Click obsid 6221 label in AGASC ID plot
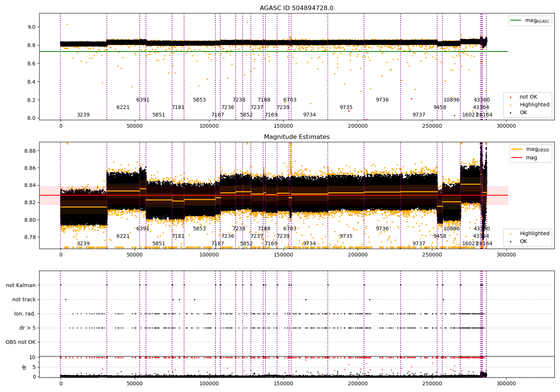560x392 pixels. click(x=123, y=108)
